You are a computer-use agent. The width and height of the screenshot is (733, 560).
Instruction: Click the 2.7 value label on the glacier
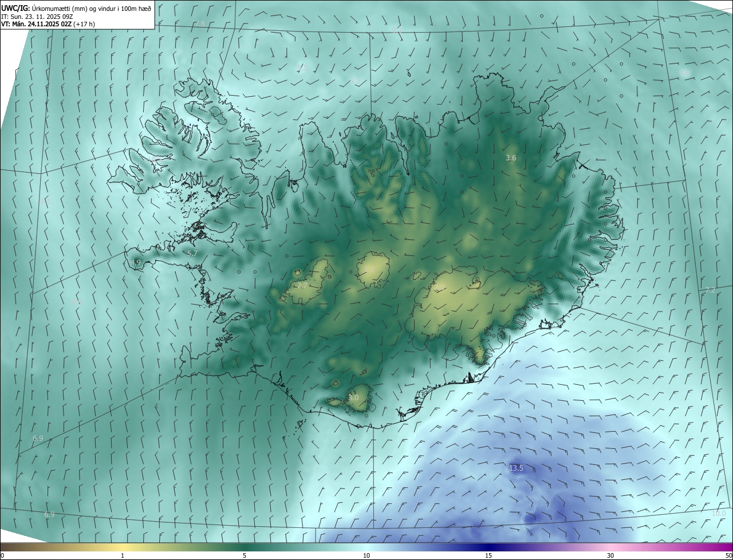coord(303,285)
